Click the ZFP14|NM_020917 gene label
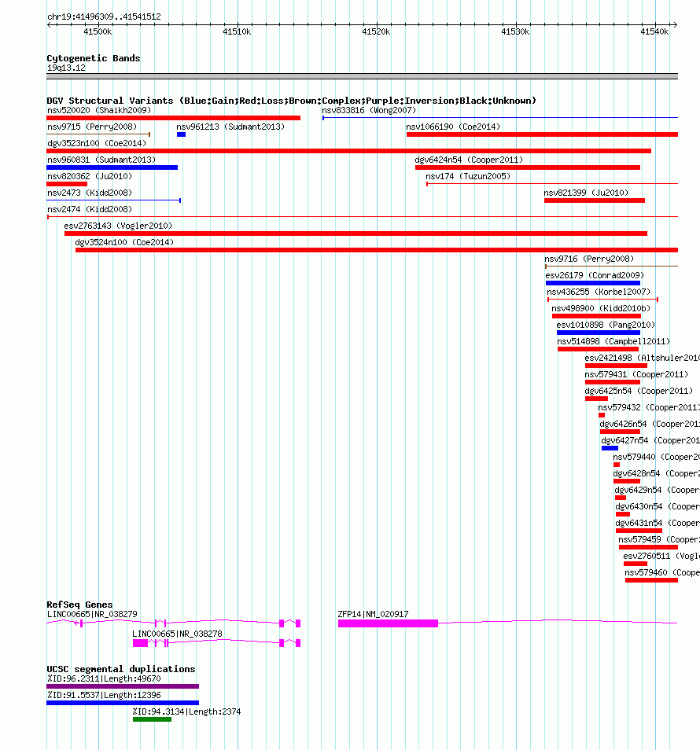The image size is (700, 750). coord(373,614)
